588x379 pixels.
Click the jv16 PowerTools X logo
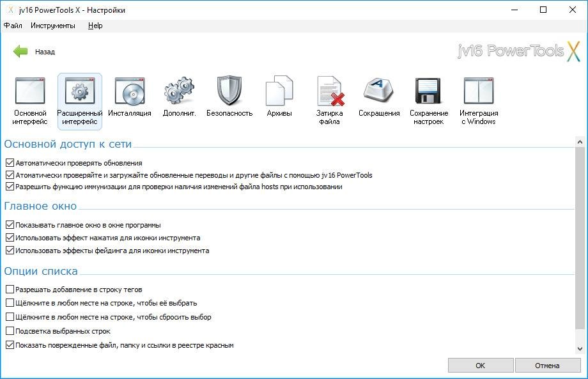pos(519,51)
